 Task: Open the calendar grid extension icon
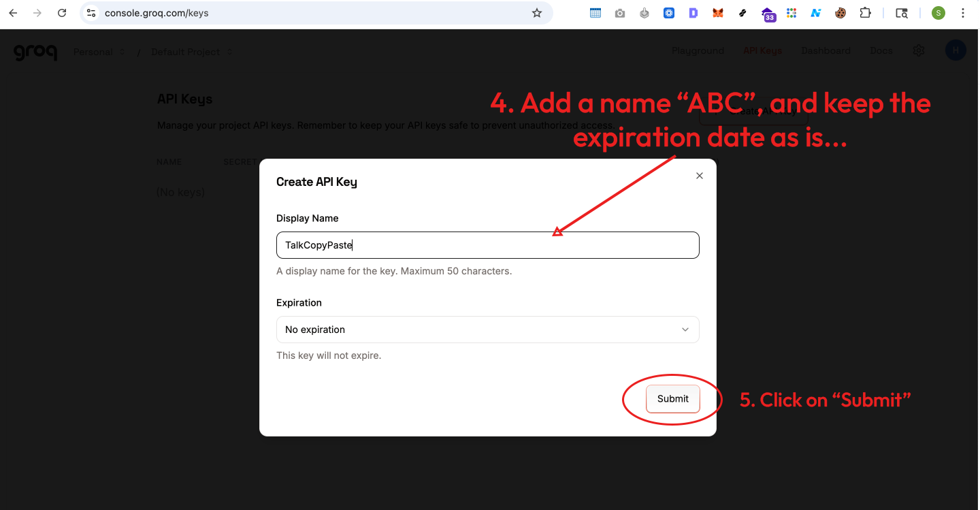point(595,13)
